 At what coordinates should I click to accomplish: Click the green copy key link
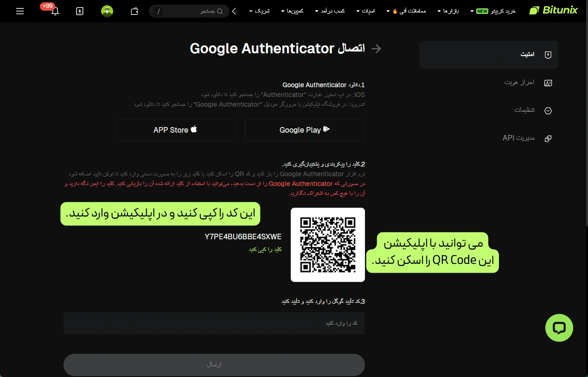265,249
